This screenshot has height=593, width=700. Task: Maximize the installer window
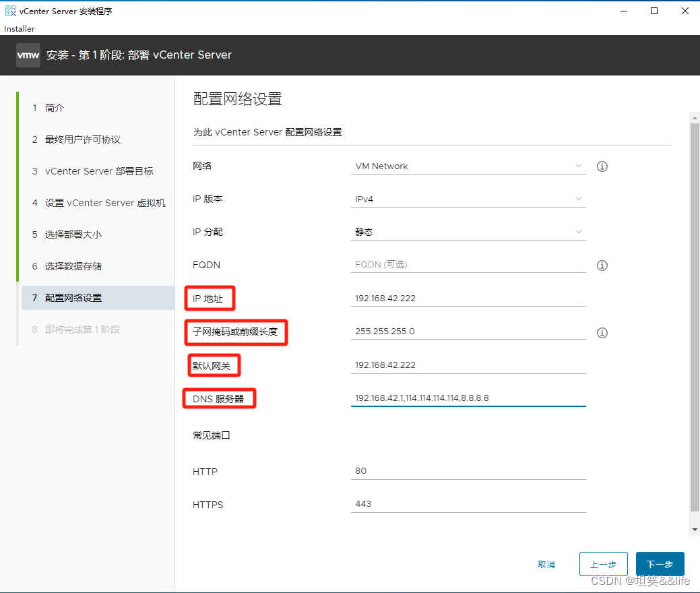(x=654, y=11)
